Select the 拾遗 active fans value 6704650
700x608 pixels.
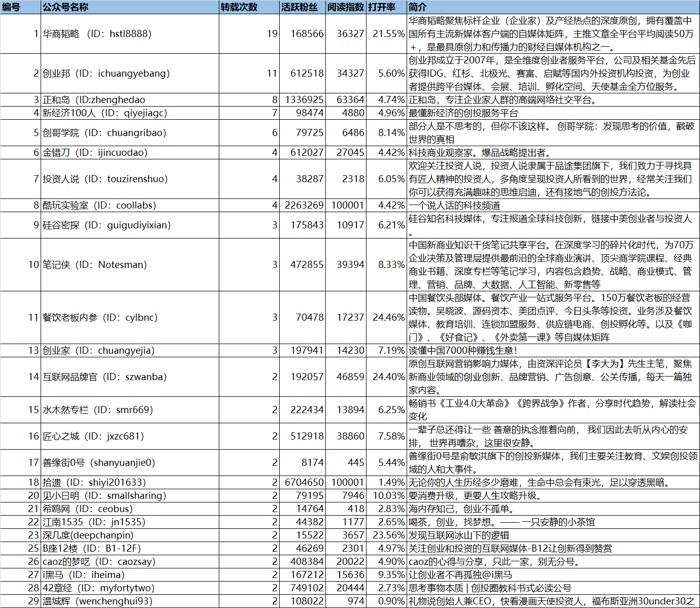[x=304, y=482]
